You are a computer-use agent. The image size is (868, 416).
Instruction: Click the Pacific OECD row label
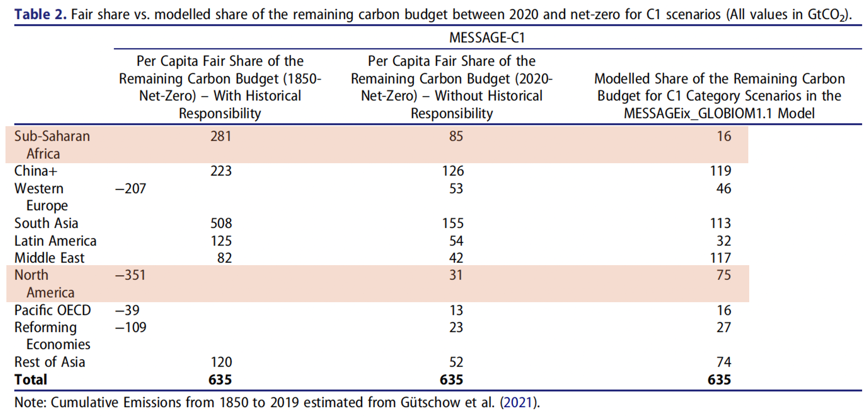coord(53,310)
